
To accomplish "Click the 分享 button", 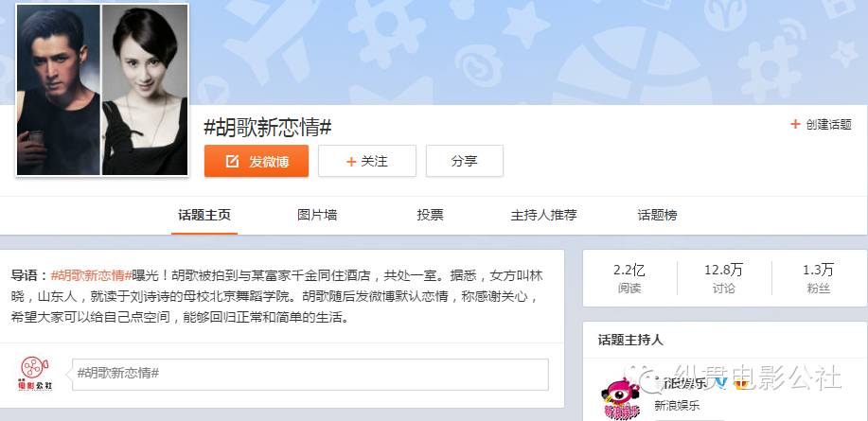I will click(x=465, y=161).
